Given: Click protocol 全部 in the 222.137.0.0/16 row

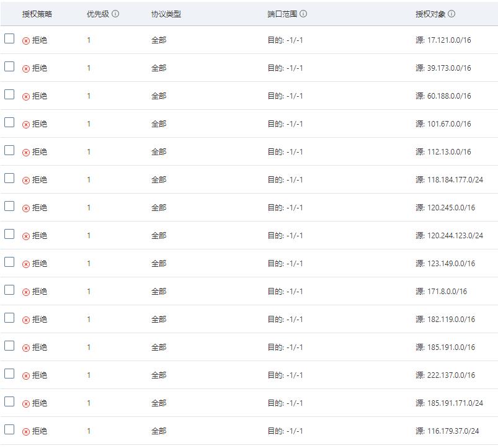Looking at the screenshot, I should point(159,375).
